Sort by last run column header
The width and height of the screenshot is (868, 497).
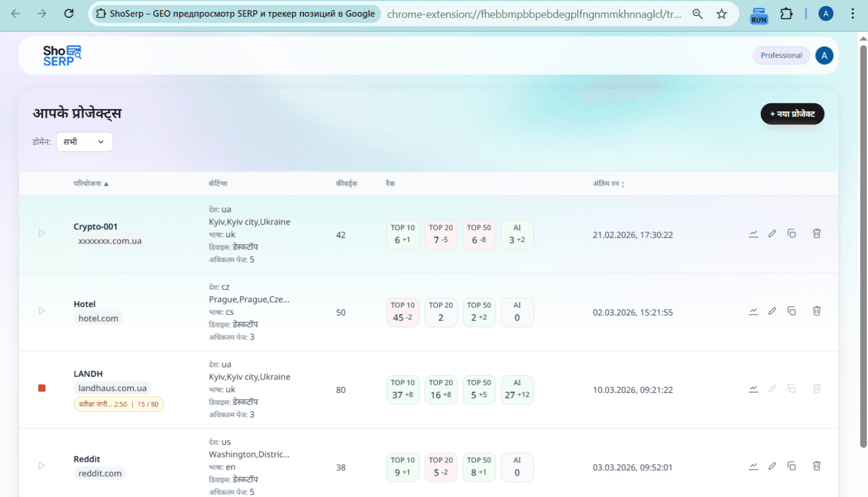(609, 184)
